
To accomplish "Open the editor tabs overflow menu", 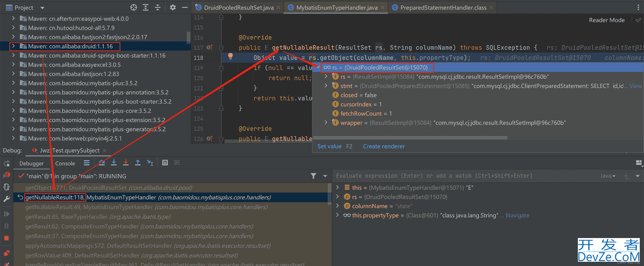I will pos(638,8).
